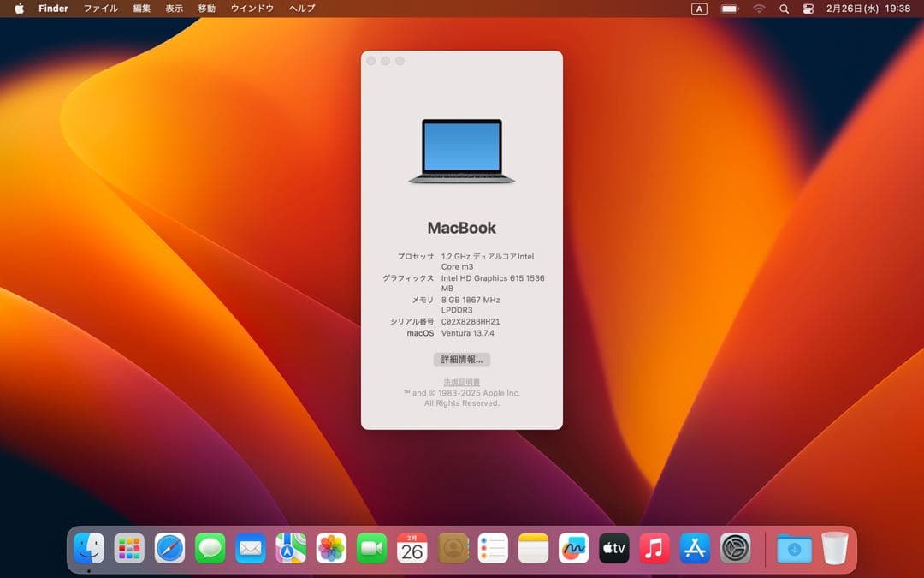Open the 移動 menu
Screen dimensions: 924x578
[205, 9]
